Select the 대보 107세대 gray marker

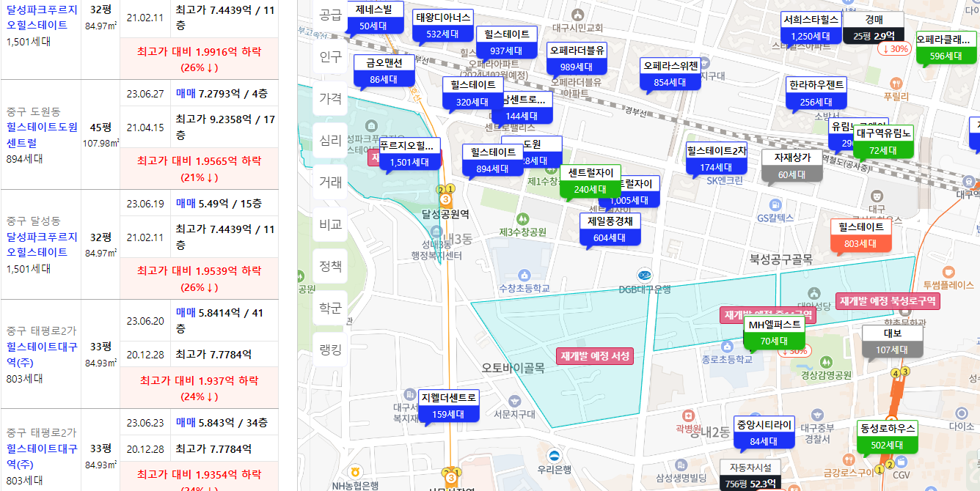tap(893, 341)
